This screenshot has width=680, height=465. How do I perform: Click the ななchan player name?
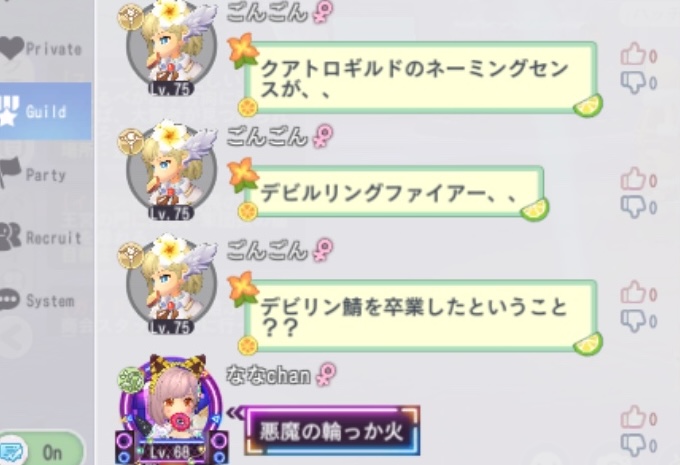coord(268,376)
